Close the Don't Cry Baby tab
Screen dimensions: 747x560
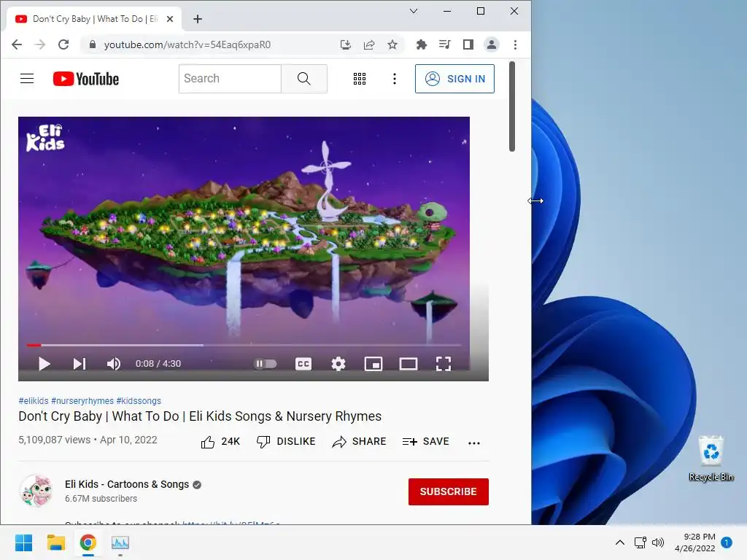tap(170, 19)
